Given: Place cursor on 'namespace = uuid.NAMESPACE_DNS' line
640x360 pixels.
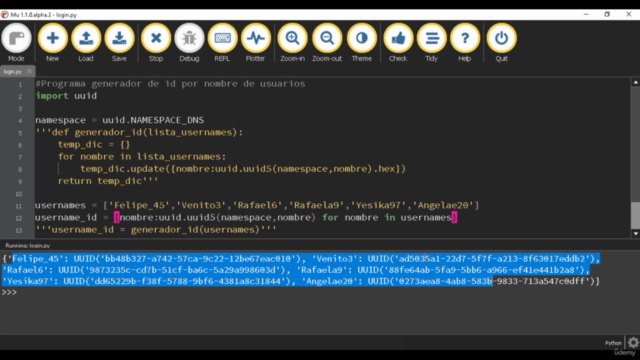Looking at the screenshot, I should [120, 120].
